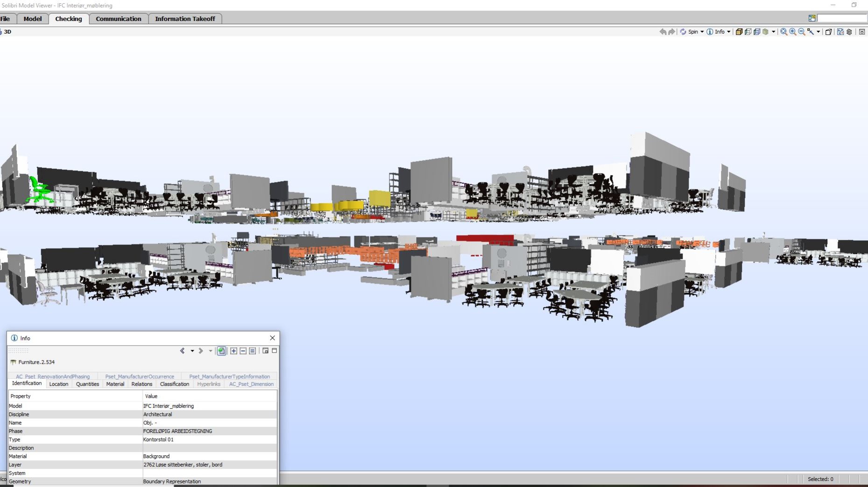Image resolution: width=868 pixels, height=487 pixels.
Task: Select the Identification tab
Action: [x=27, y=383]
